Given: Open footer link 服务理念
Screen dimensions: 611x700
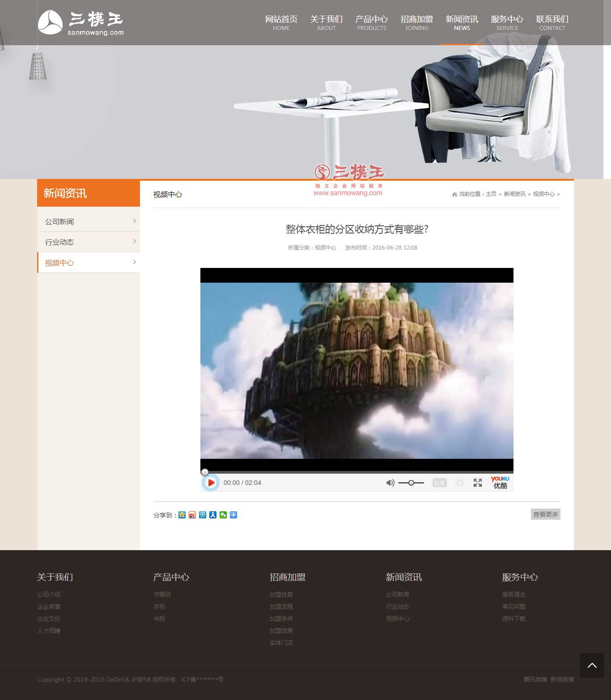Looking at the screenshot, I should click(514, 594).
